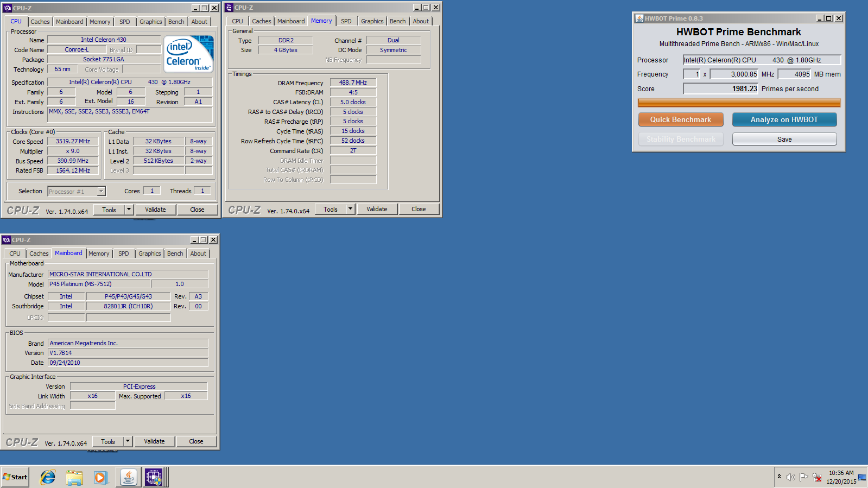Select Memory tab in the CPU window
The image size is (868, 488).
(x=100, y=22)
